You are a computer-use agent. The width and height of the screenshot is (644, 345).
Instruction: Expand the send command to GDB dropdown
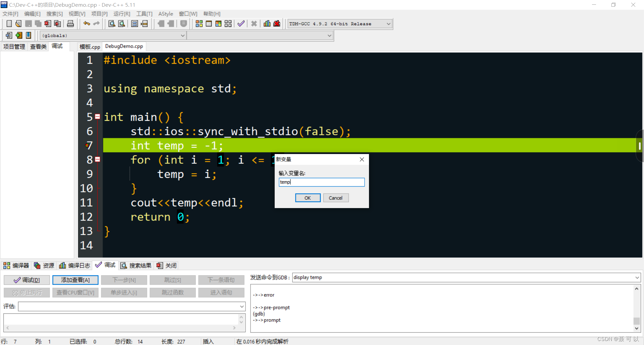click(637, 278)
